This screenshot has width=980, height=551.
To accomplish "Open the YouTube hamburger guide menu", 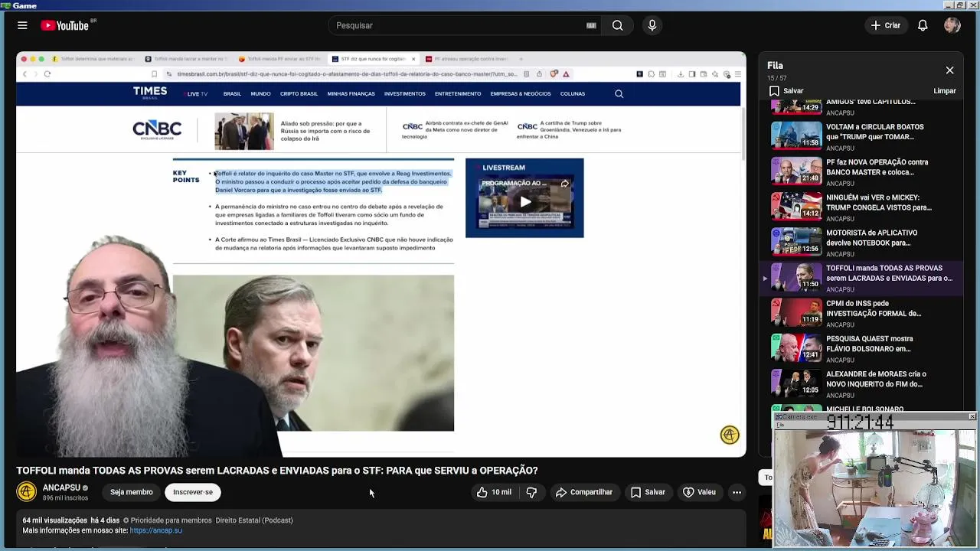I will [22, 25].
